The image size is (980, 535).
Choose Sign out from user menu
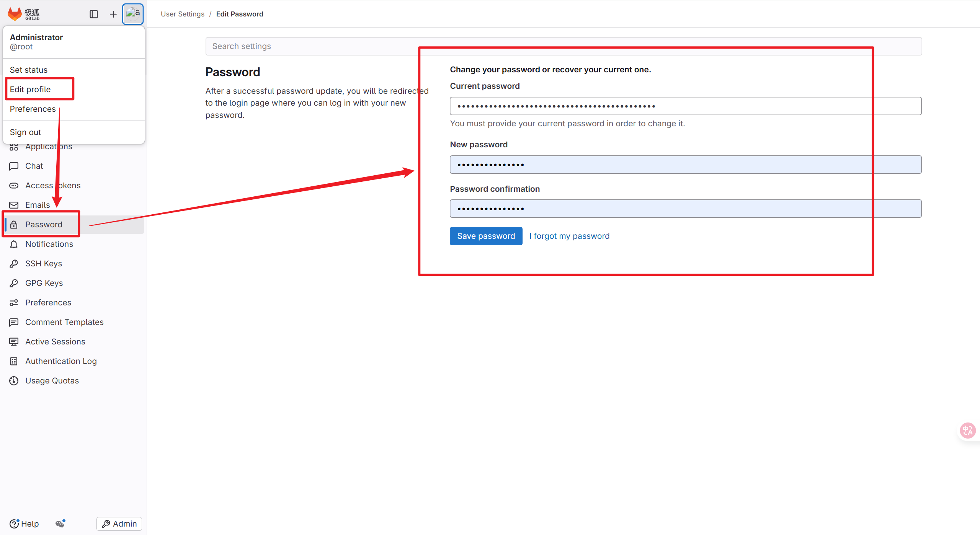(25, 132)
